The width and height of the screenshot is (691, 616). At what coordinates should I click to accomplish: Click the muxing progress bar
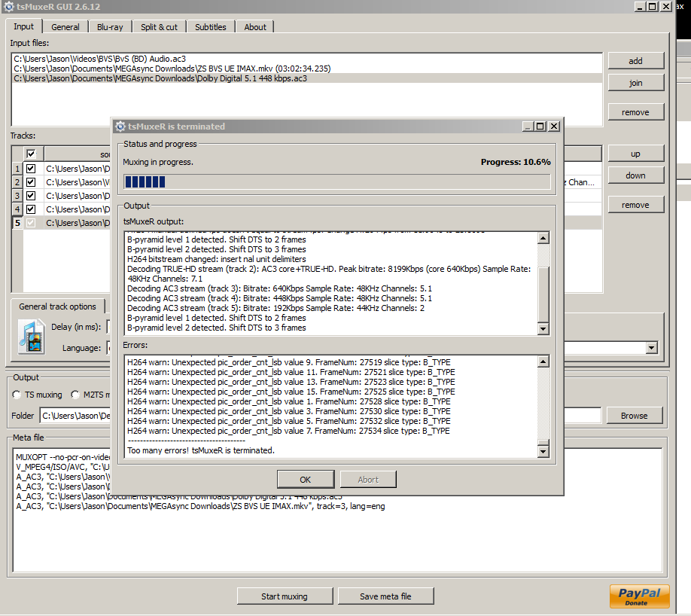click(336, 182)
